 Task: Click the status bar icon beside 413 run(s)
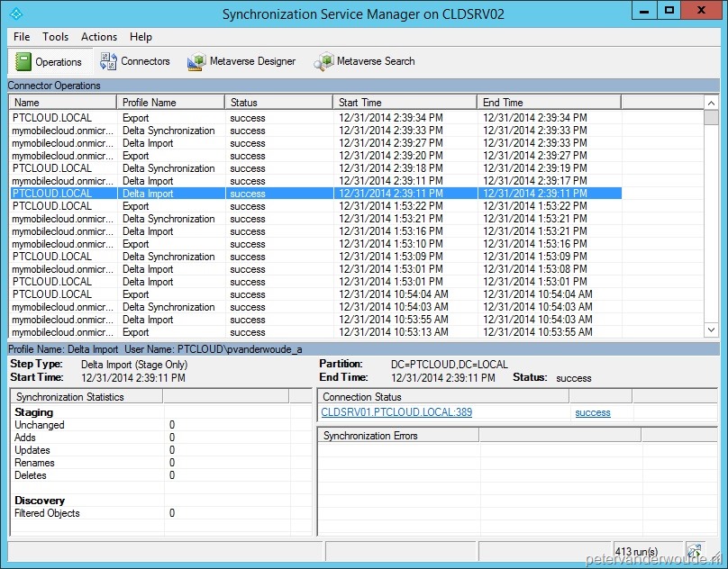coord(694,550)
